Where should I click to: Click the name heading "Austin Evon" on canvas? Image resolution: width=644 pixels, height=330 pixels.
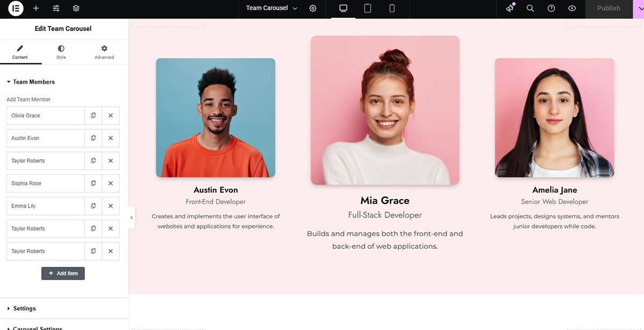point(216,190)
